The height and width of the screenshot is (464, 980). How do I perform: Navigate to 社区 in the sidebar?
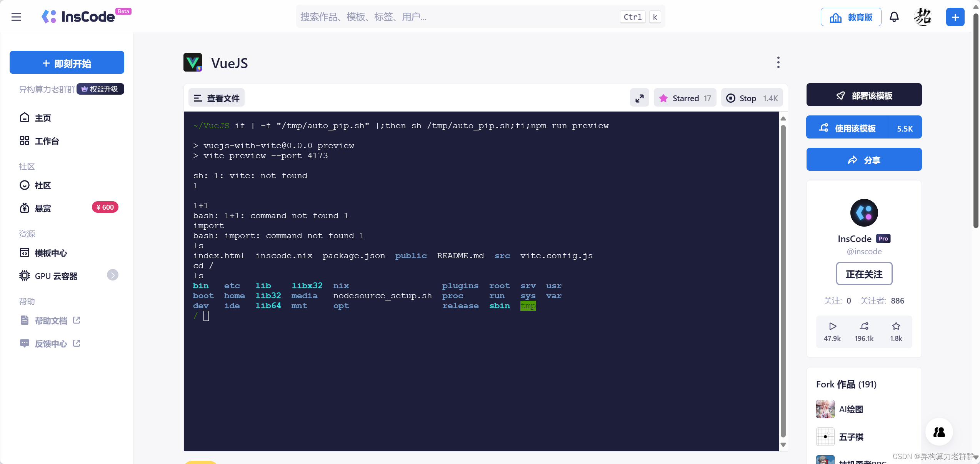42,185
